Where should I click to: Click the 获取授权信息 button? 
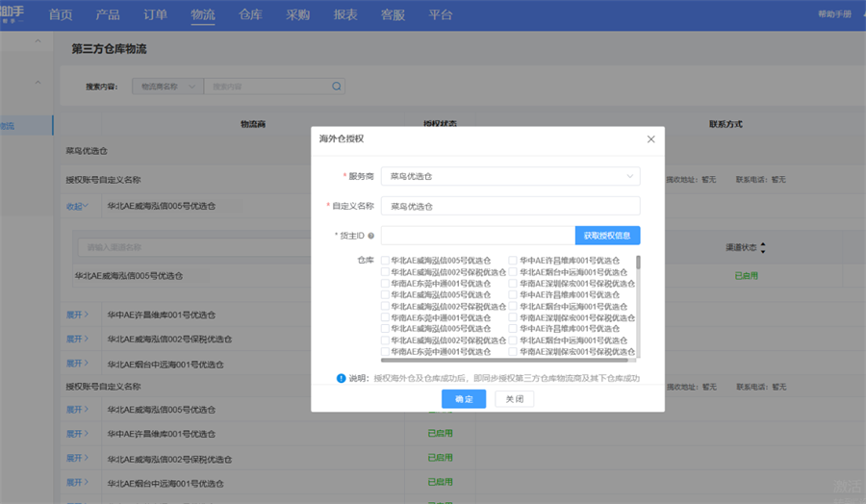pyautogui.click(x=607, y=236)
